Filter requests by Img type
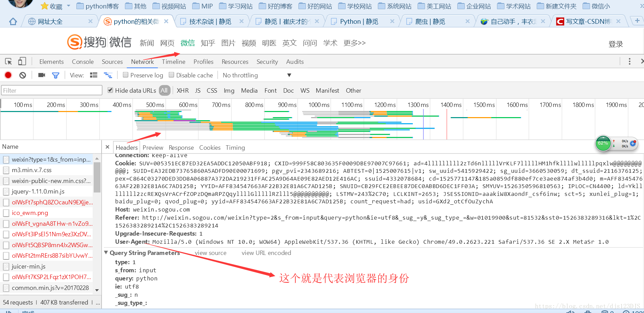The height and width of the screenshot is (313, 644). tap(229, 90)
